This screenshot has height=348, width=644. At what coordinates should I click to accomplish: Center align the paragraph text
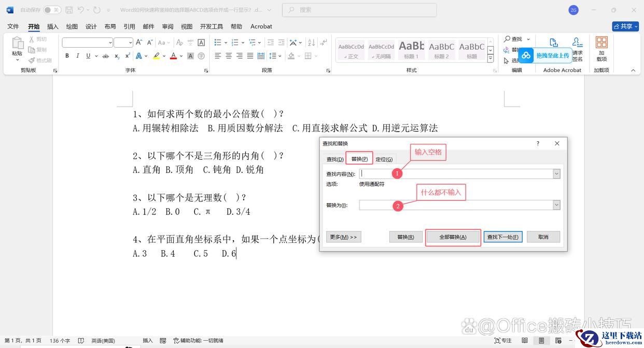tap(229, 56)
